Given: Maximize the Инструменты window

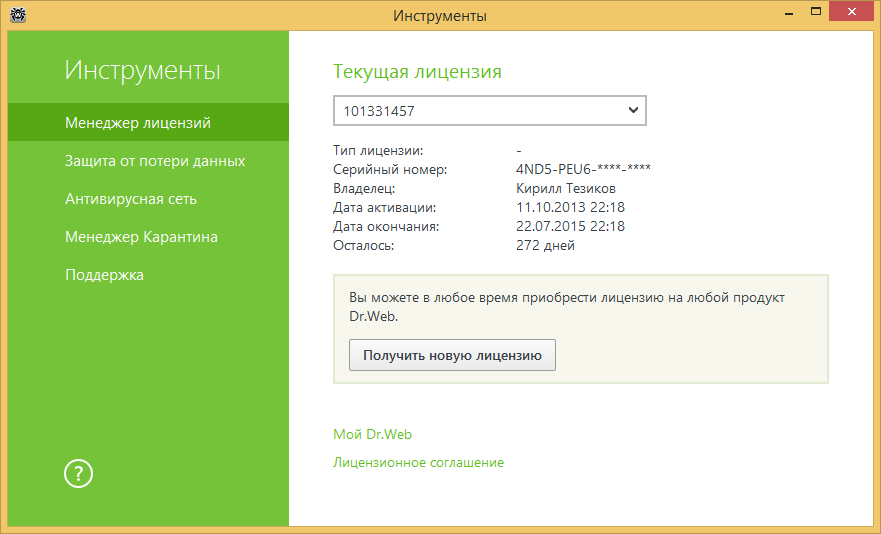Looking at the screenshot, I should 816,11.
